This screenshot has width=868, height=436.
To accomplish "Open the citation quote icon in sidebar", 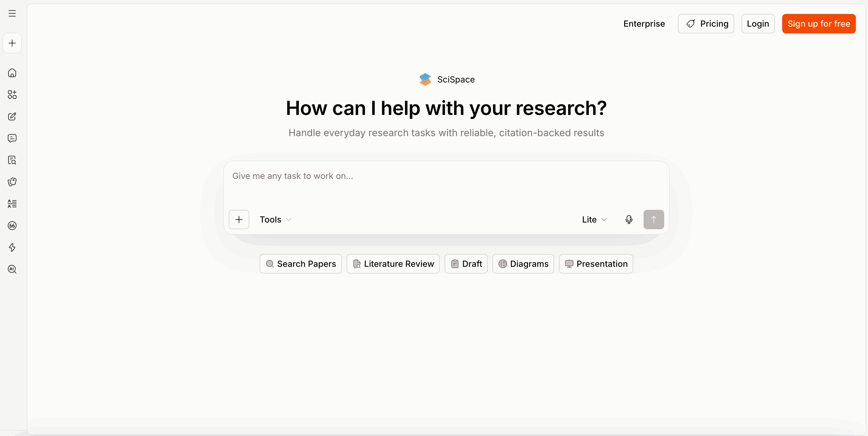I will coord(12,225).
